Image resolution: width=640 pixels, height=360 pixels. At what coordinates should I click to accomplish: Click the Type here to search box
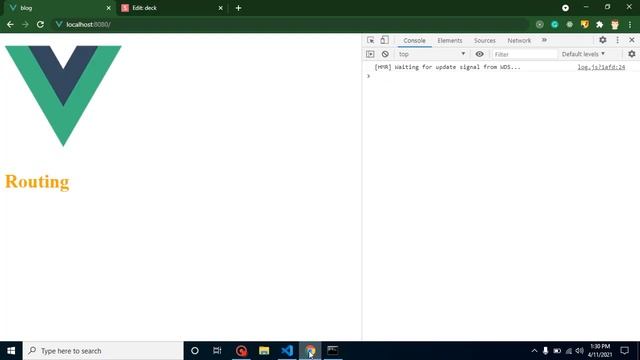[103, 351]
